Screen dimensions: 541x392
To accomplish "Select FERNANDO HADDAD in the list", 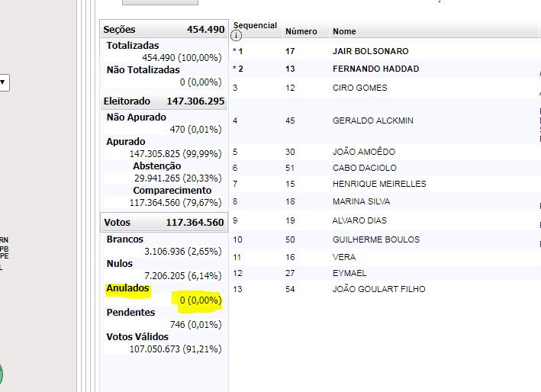I will [375, 69].
